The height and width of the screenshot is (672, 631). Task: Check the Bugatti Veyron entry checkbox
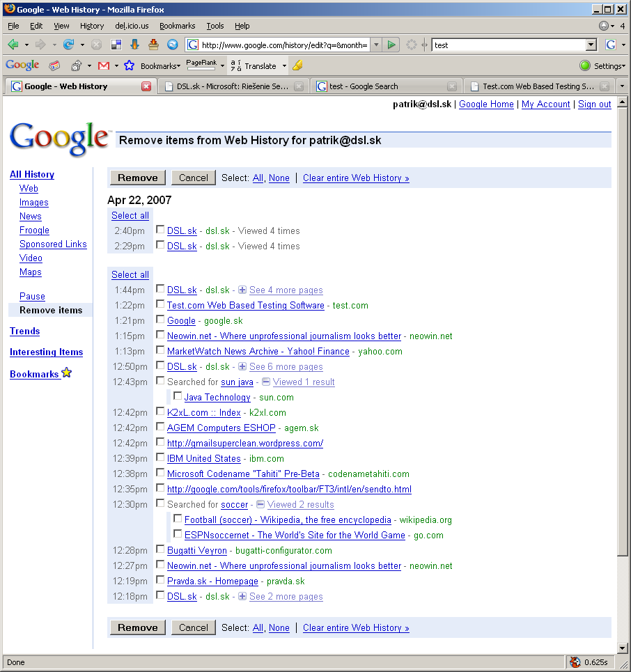click(x=160, y=549)
